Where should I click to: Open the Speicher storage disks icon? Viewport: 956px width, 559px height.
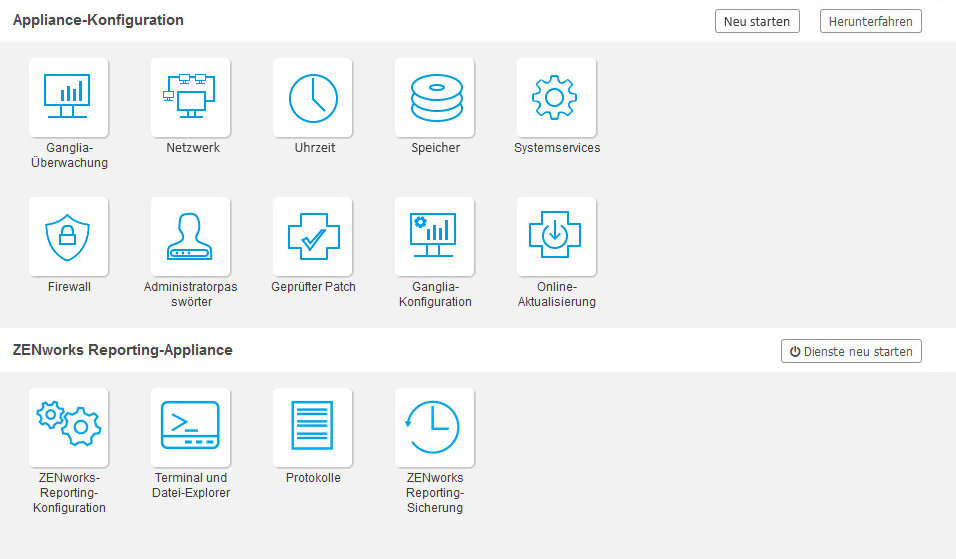click(434, 98)
